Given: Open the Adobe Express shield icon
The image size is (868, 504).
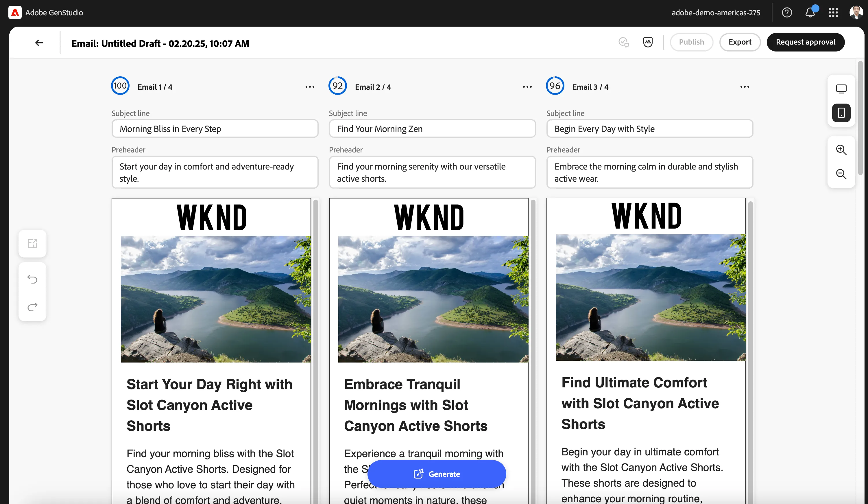Looking at the screenshot, I should (648, 42).
